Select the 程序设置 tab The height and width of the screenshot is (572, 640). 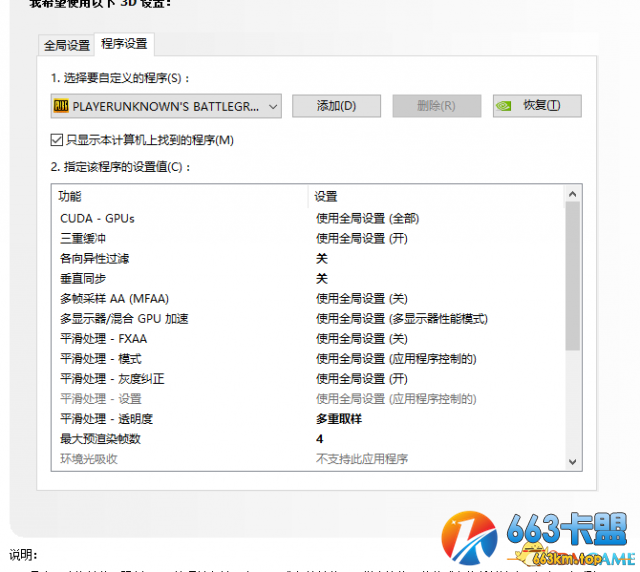click(x=124, y=44)
